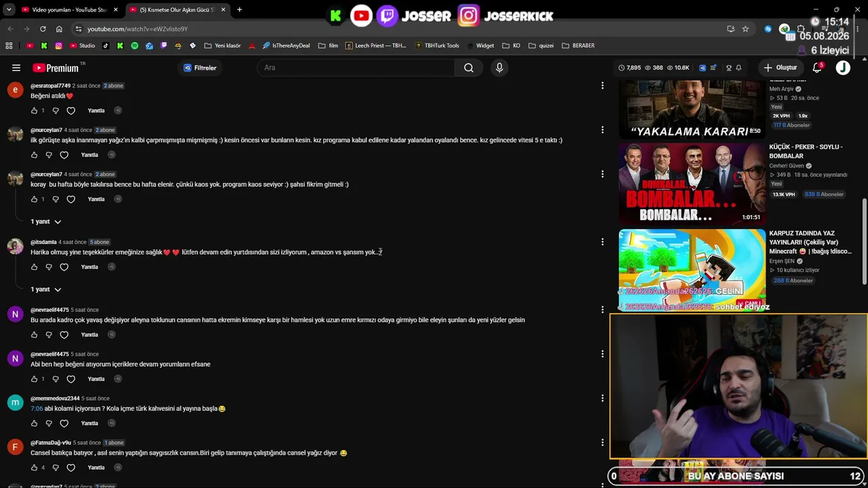Open the 'Yeni klasör' bookmark folder
The height and width of the screenshot is (488, 868).
[x=222, y=45]
